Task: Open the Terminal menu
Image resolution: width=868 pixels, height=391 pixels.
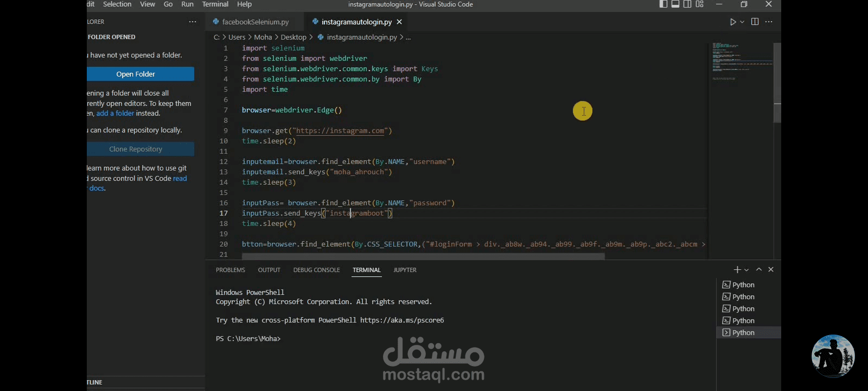Action: (x=215, y=4)
